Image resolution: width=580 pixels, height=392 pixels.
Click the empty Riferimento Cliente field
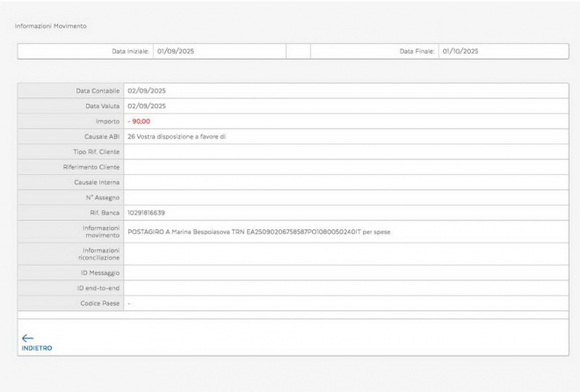[x=345, y=166]
